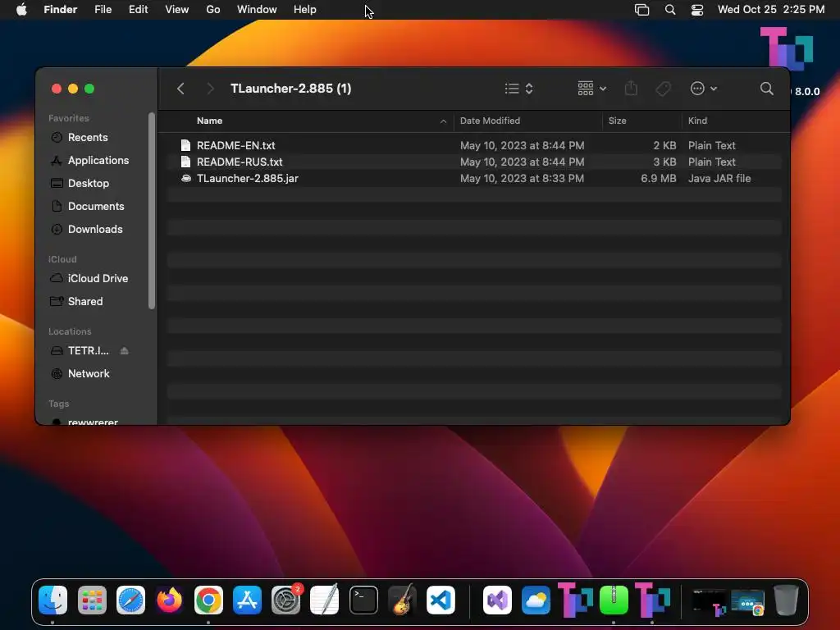Open Control Center in menu bar

[697, 10]
